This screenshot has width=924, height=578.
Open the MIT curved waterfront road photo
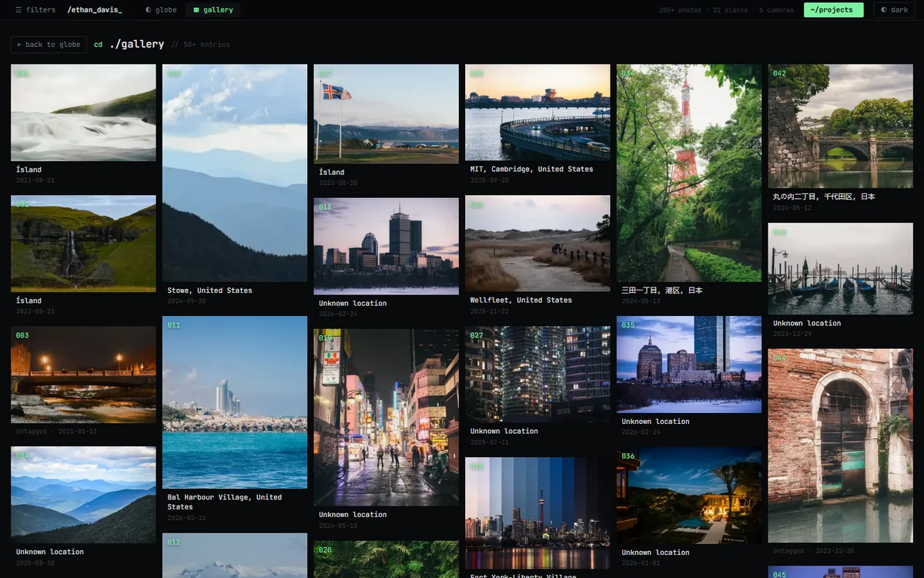(x=537, y=112)
